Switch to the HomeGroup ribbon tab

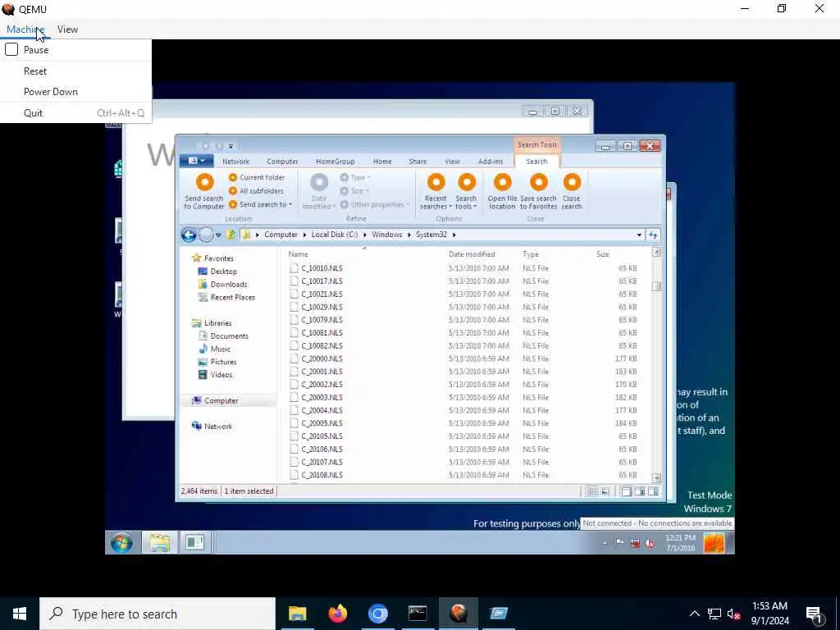[335, 162]
